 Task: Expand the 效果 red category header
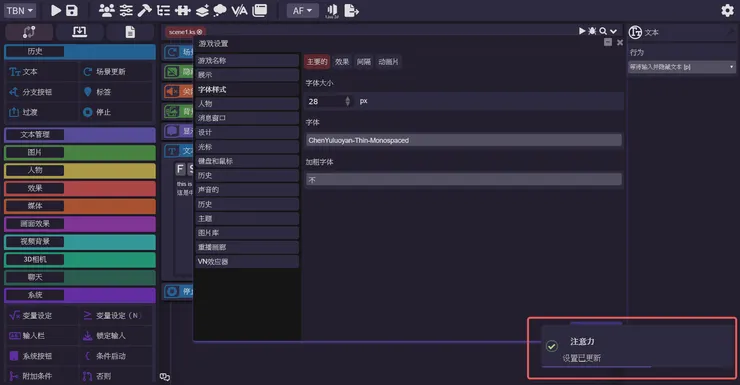point(80,188)
